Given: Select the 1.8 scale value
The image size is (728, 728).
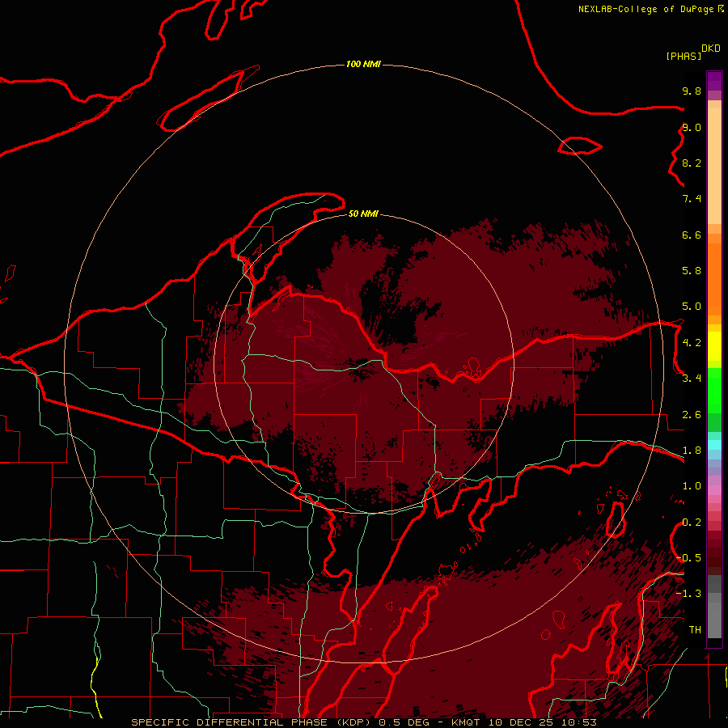Looking at the screenshot, I should tap(692, 451).
